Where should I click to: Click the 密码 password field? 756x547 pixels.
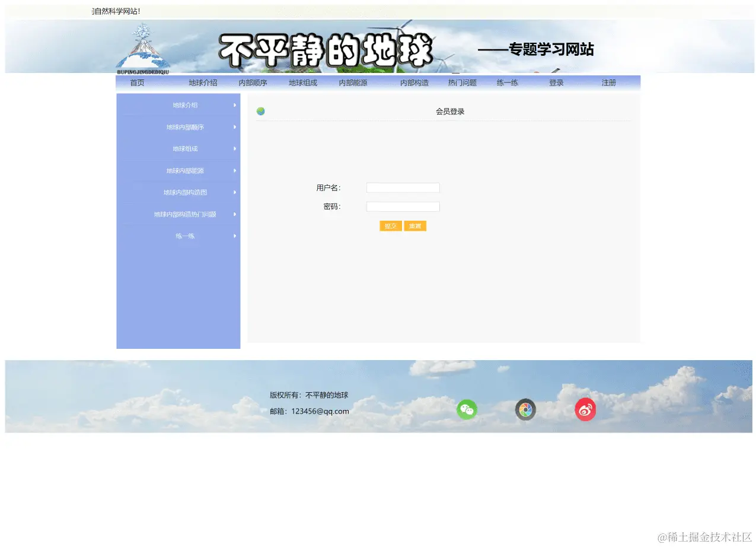(403, 206)
